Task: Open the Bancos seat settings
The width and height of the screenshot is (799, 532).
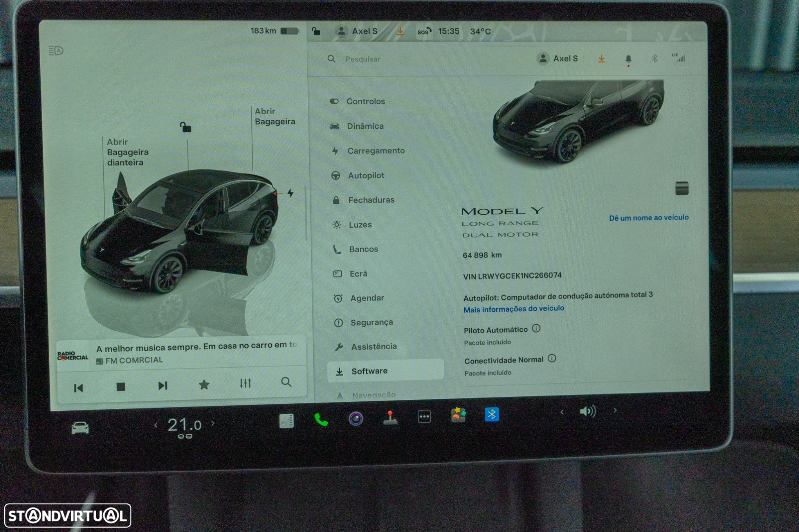Action: tap(355, 249)
